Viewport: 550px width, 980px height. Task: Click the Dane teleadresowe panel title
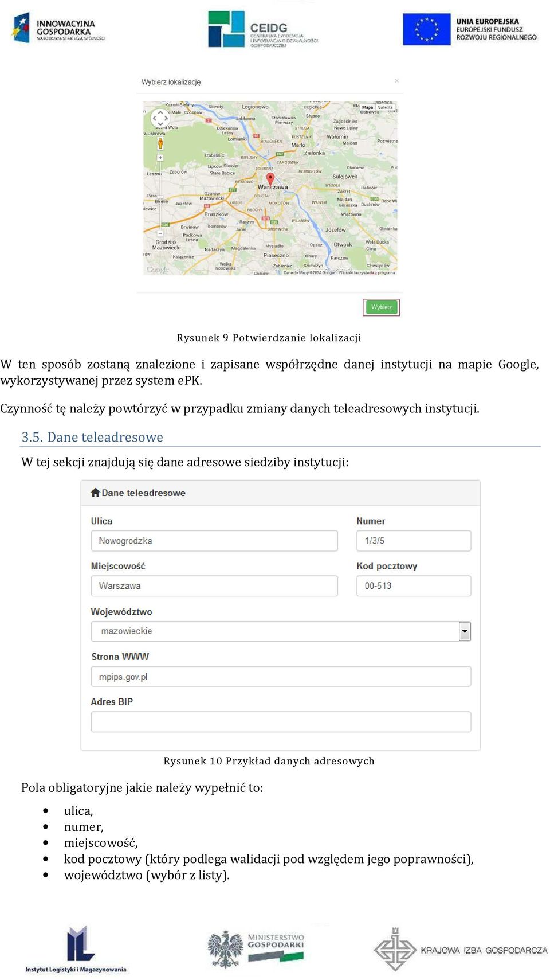(143, 493)
